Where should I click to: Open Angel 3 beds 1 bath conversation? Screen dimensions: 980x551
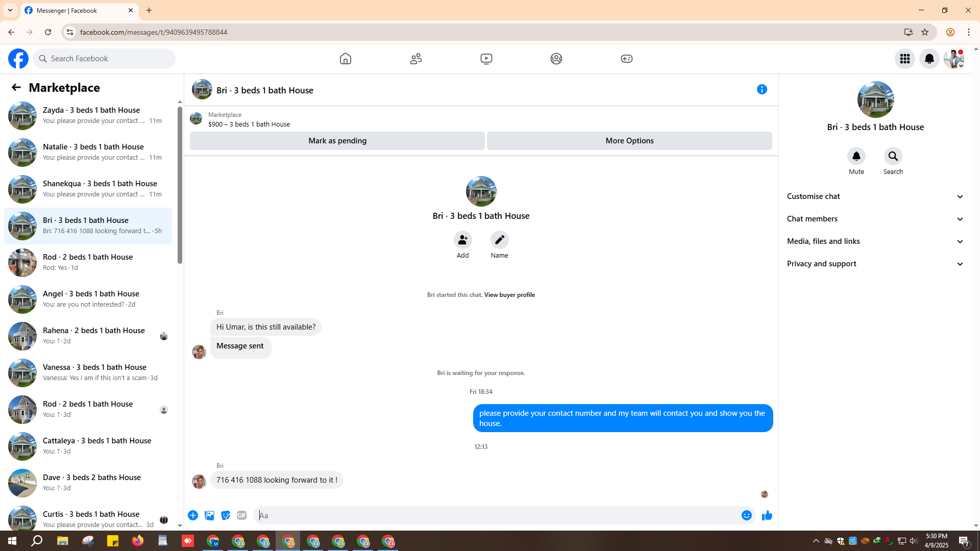point(88,299)
